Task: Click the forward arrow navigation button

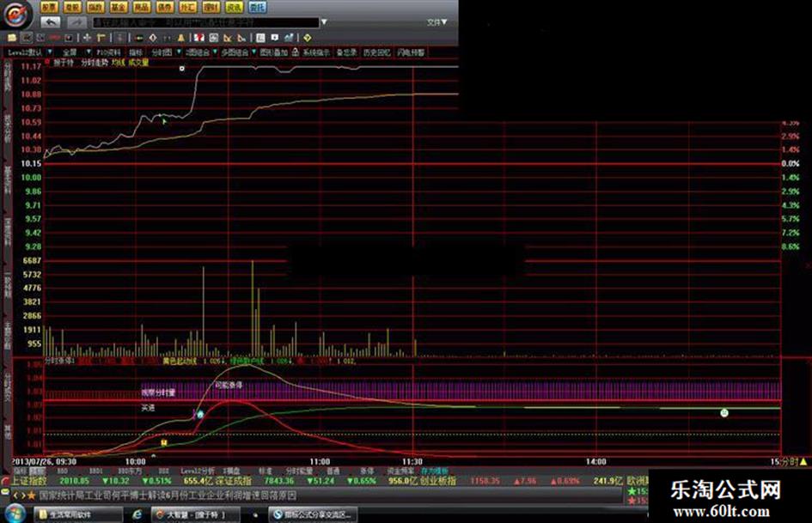Action: click(x=76, y=22)
